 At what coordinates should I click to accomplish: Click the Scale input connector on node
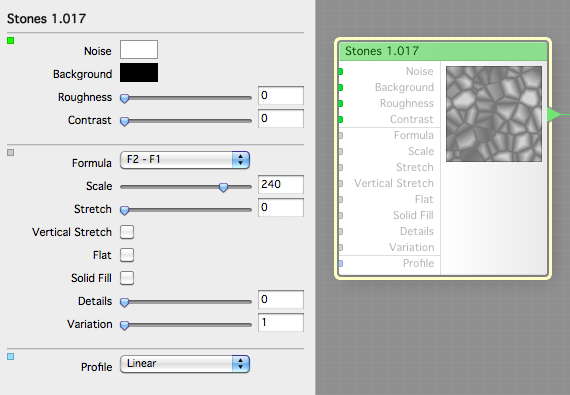pyautogui.click(x=341, y=152)
